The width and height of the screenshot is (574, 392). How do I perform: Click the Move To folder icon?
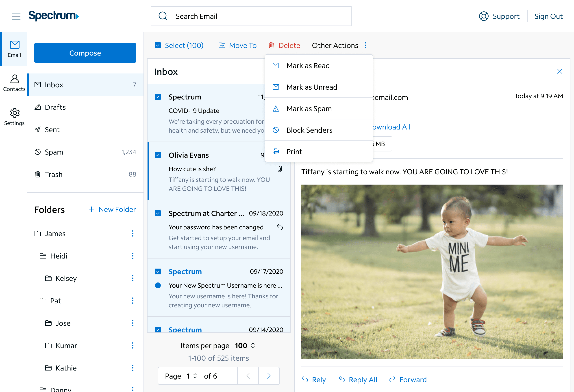222,45
